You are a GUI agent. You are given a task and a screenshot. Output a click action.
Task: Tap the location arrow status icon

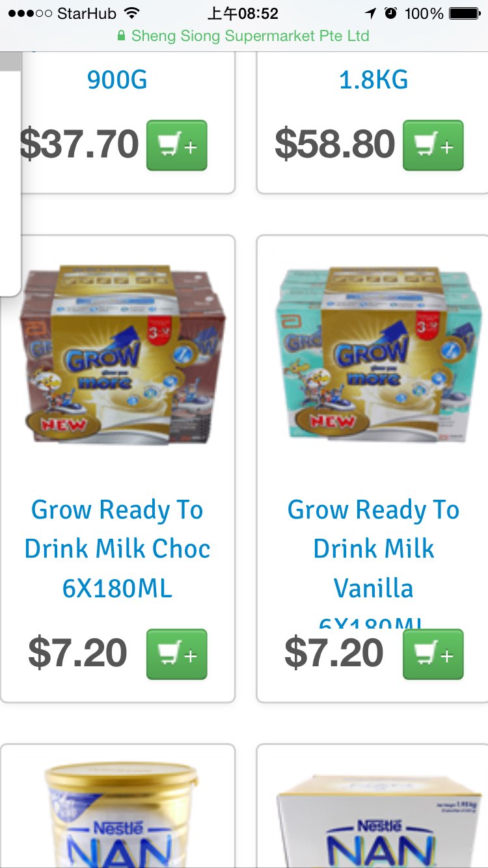point(371,13)
